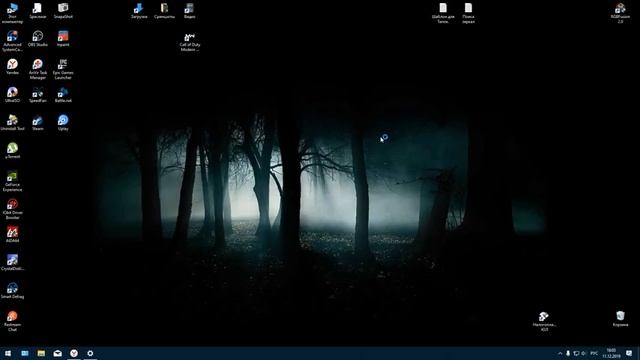Select the Uplay desktop shortcut
This screenshot has width=640, height=360.
pos(63,123)
